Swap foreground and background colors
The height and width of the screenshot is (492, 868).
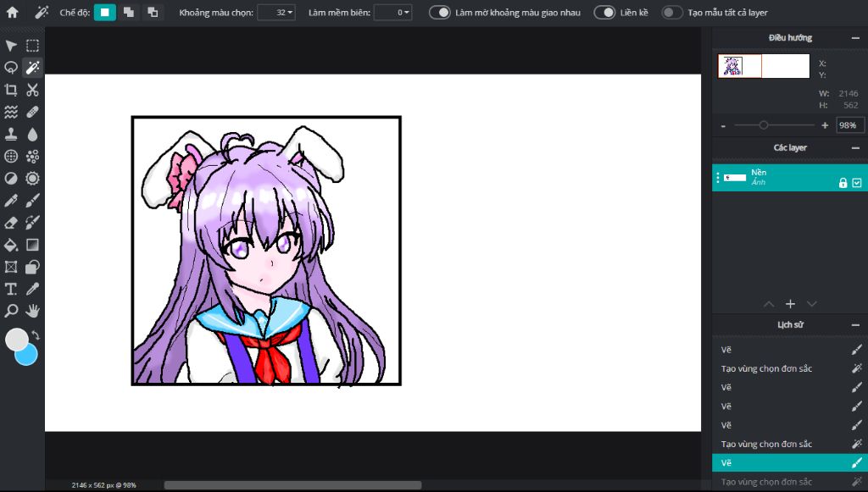point(36,335)
